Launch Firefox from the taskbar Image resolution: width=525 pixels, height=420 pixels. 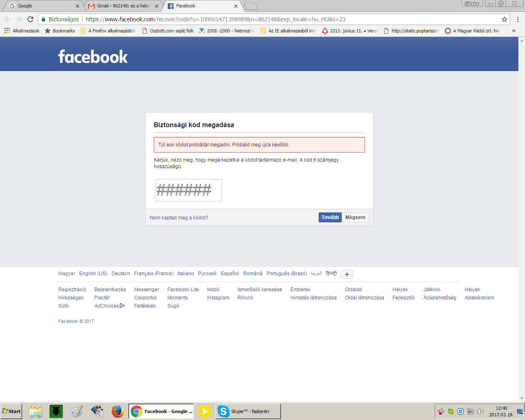point(118,411)
